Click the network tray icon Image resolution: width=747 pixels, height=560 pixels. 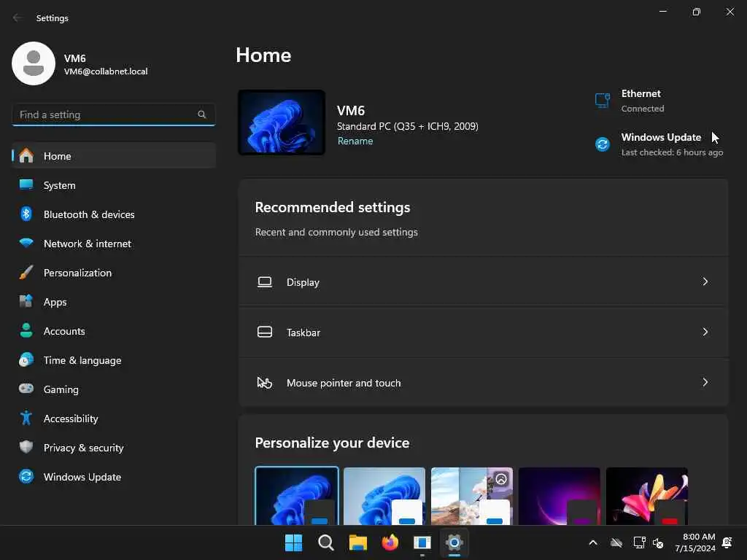639,542
